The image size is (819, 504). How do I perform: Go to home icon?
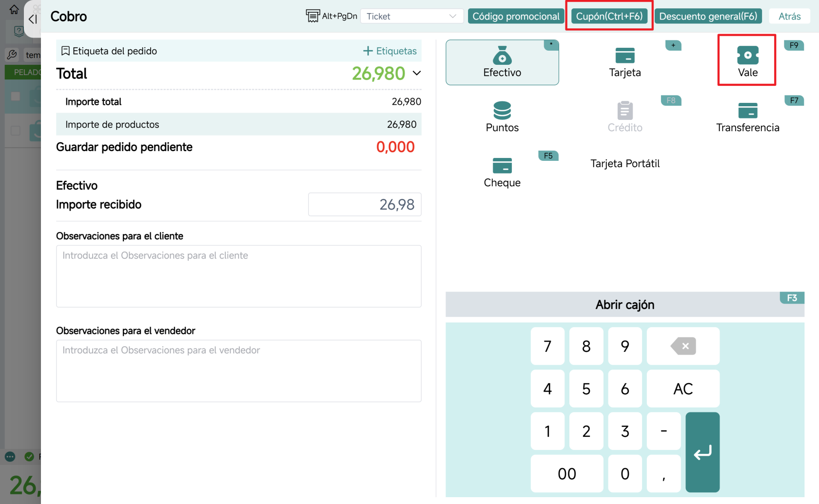(14, 9)
